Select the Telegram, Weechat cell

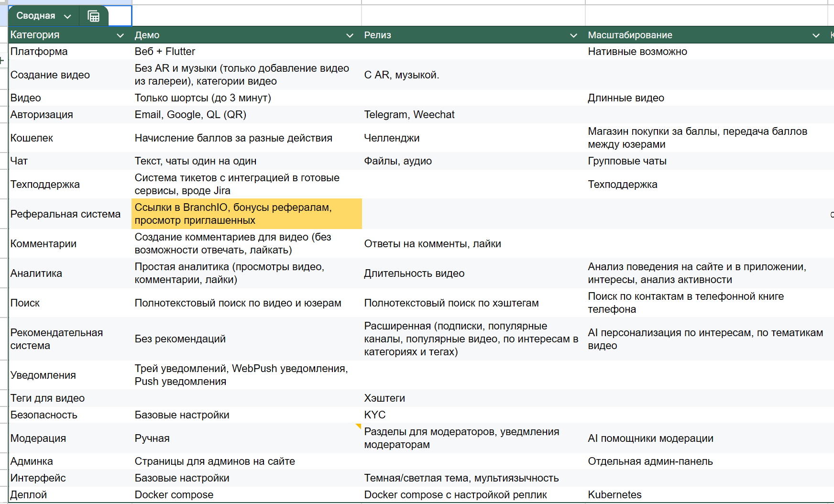click(x=409, y=115)
